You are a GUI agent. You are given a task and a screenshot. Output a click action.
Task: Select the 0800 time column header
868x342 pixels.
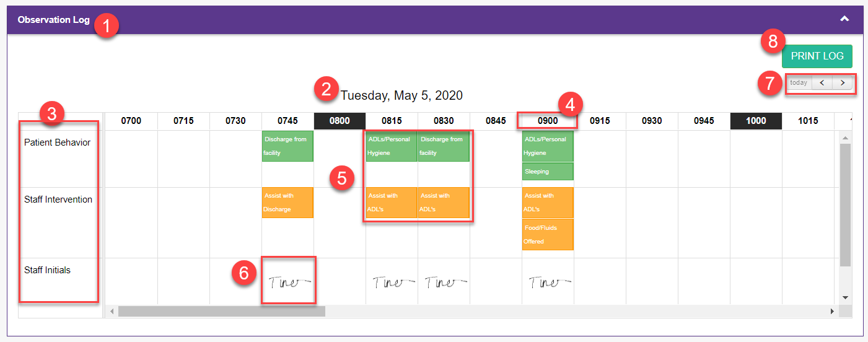pyautogui.click(x=340, y=121)
